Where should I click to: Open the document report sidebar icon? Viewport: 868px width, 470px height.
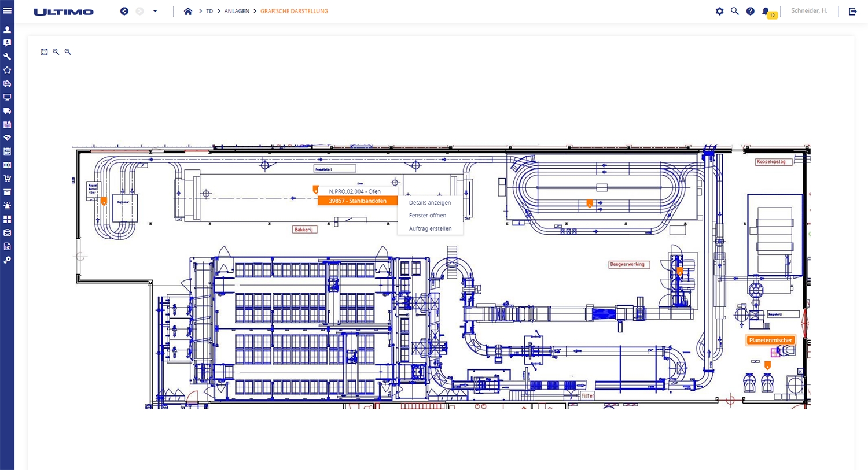pyautogui.click(x=7, y=247)
